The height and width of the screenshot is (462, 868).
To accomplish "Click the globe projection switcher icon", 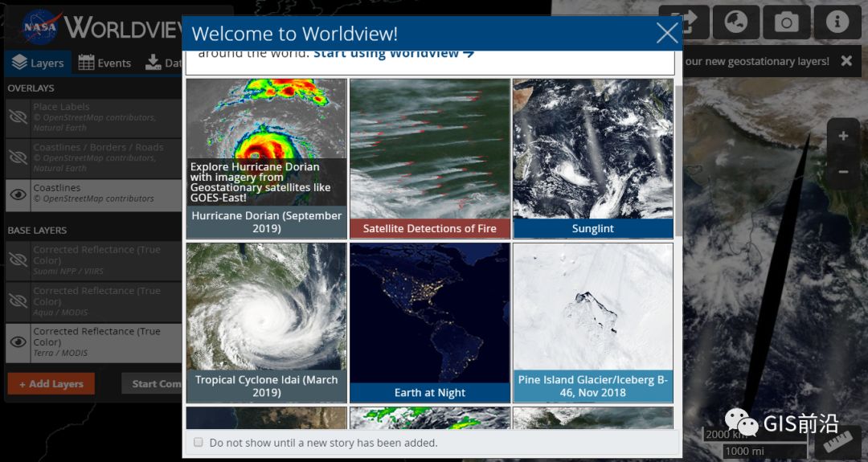I will [735, 22].
